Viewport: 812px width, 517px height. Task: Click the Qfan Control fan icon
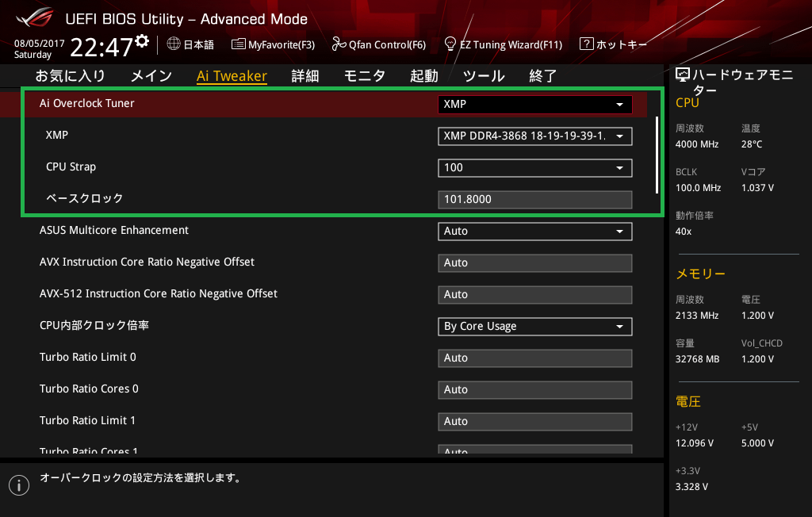tap(339, 44)
